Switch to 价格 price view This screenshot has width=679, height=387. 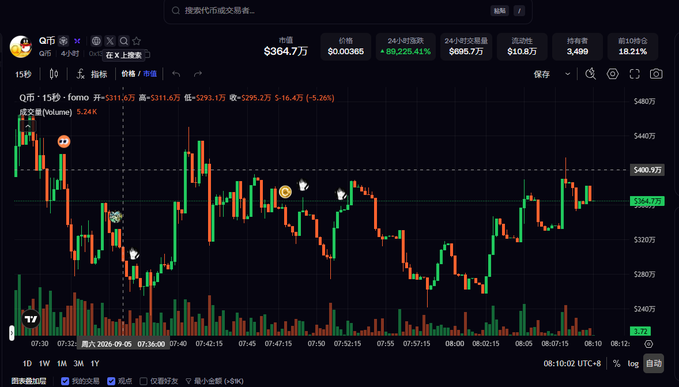(128, 74)
